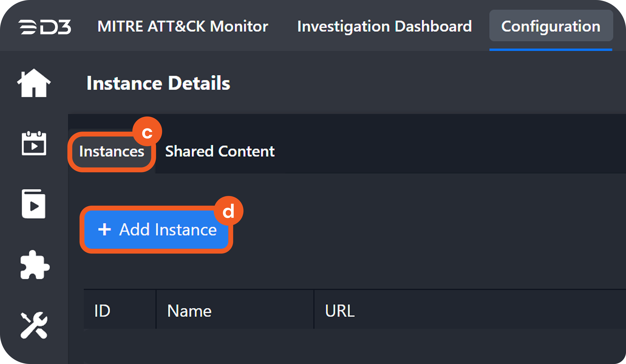Open the MITRE ATT&CK Monitor menu
Image resolution: width=626 pixels, height=364 pixels.
click(183, 26)
